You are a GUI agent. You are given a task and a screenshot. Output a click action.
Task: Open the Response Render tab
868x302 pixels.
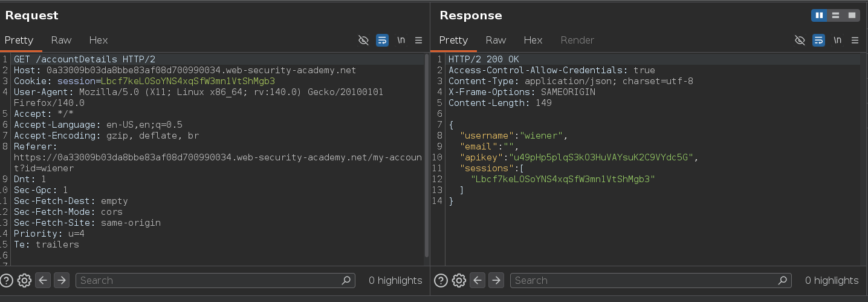pyautogui.click(x=577, y=40)
